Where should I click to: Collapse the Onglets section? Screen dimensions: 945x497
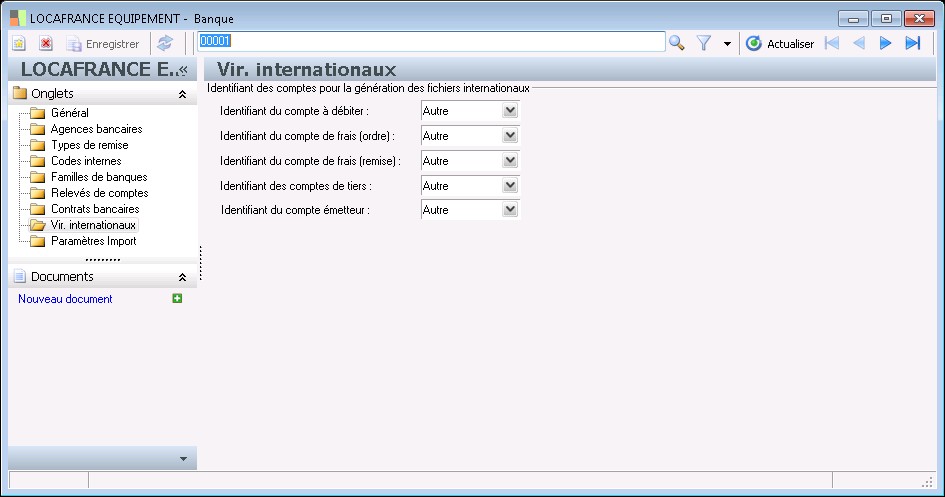pyautogui.click(x=182, y=94)
